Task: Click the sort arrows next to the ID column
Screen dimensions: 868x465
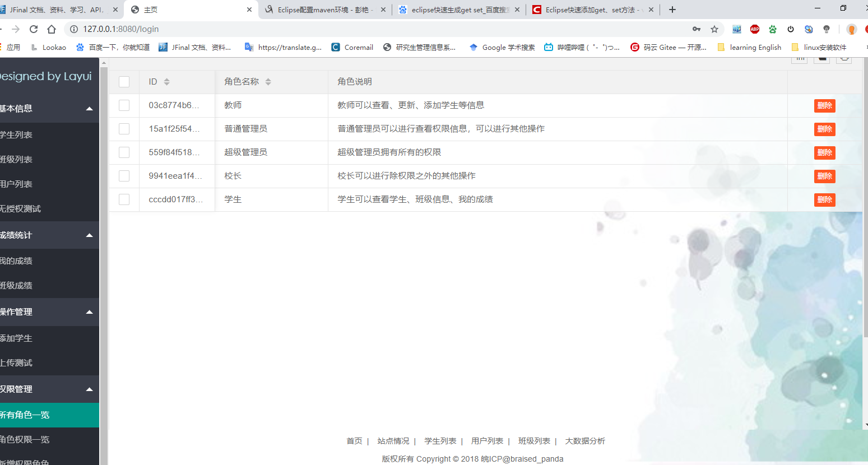Action: click(166, 81)
